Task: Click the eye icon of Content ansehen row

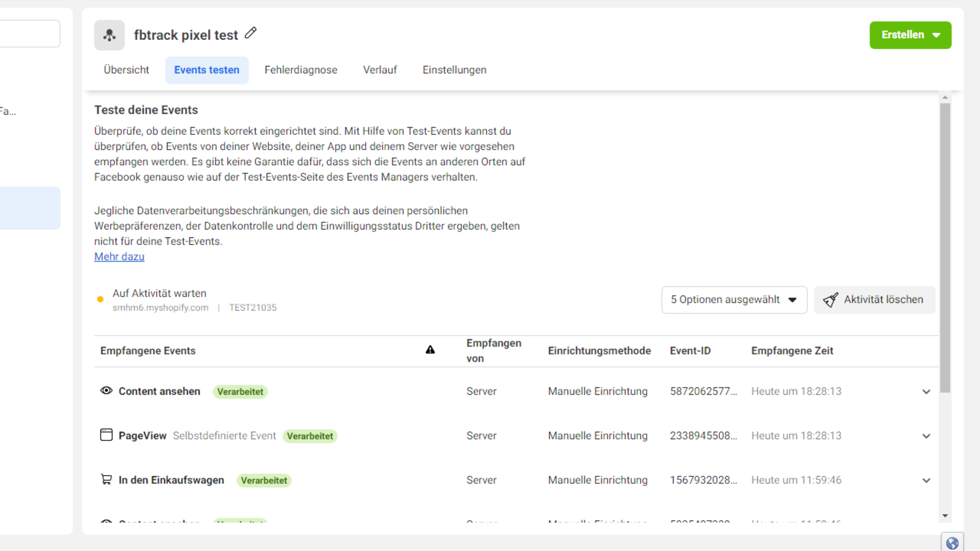Action: [107, 391]
